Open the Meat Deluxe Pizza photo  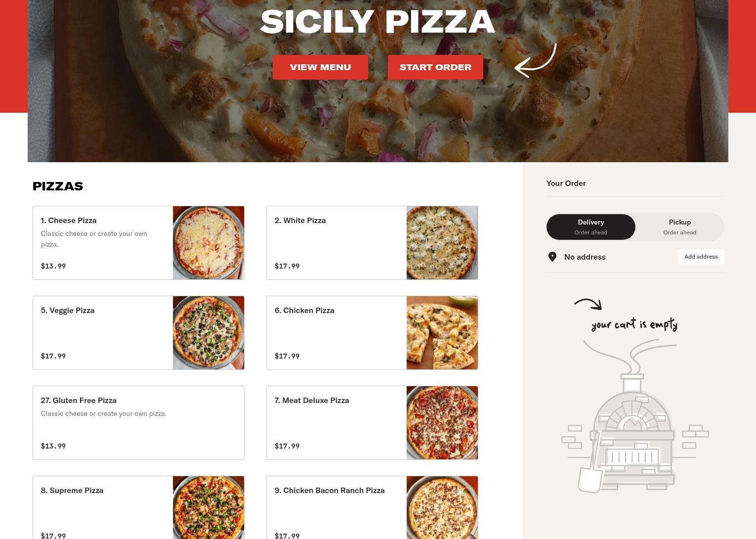pyautogui.click(x=442, y=423)
